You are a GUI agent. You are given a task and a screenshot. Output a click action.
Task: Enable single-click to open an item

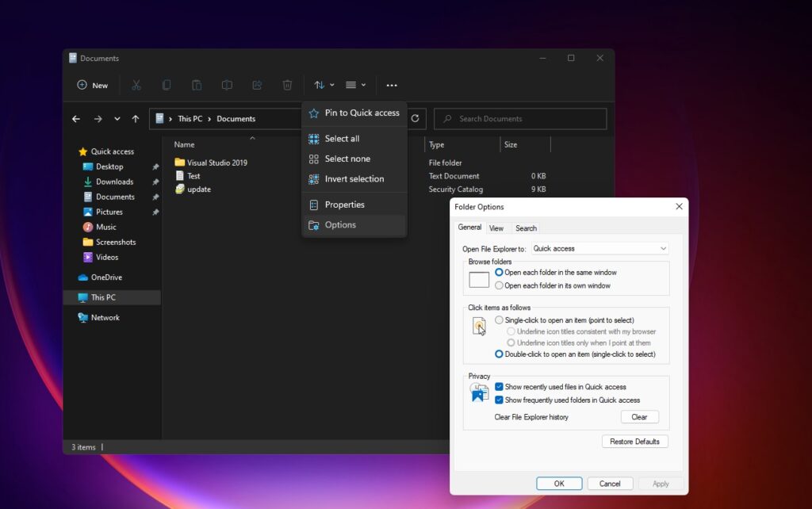498,320
